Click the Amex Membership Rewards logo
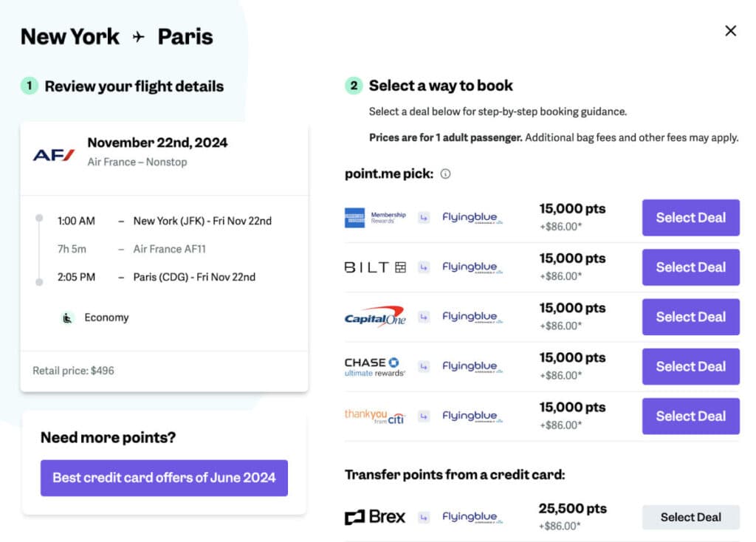This screenshot has height=542, width=756. click(x=375, y=218)
